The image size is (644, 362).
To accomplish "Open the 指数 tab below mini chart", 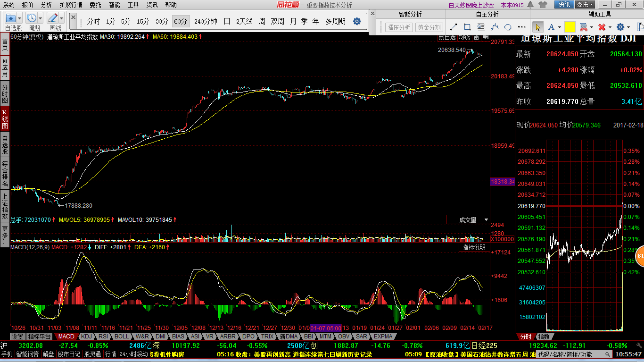I will 544,337.
